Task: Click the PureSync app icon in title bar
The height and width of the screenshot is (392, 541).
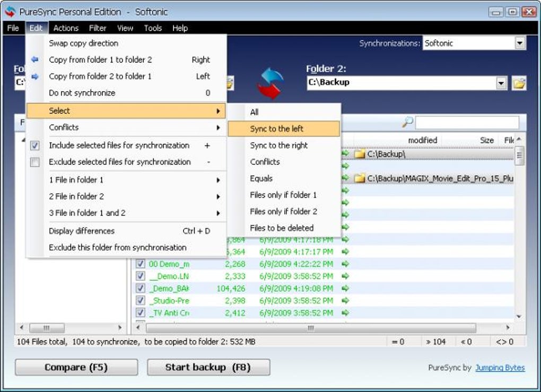Action: pos(10,11)
